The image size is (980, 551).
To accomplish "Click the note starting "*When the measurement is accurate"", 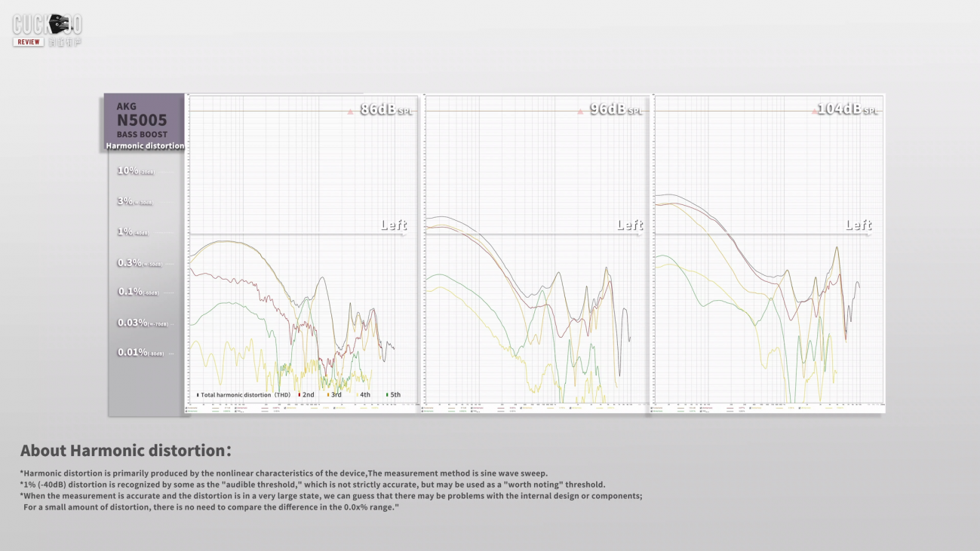I will click(331, 496).
